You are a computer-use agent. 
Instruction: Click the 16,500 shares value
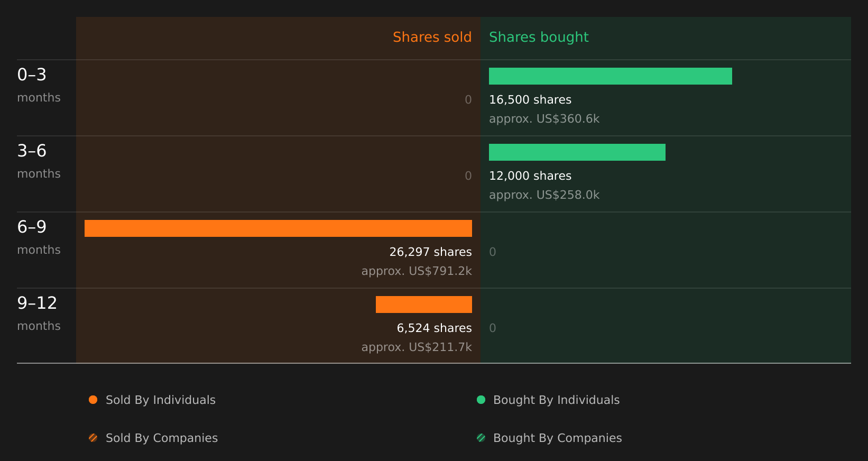click(530, 100)
